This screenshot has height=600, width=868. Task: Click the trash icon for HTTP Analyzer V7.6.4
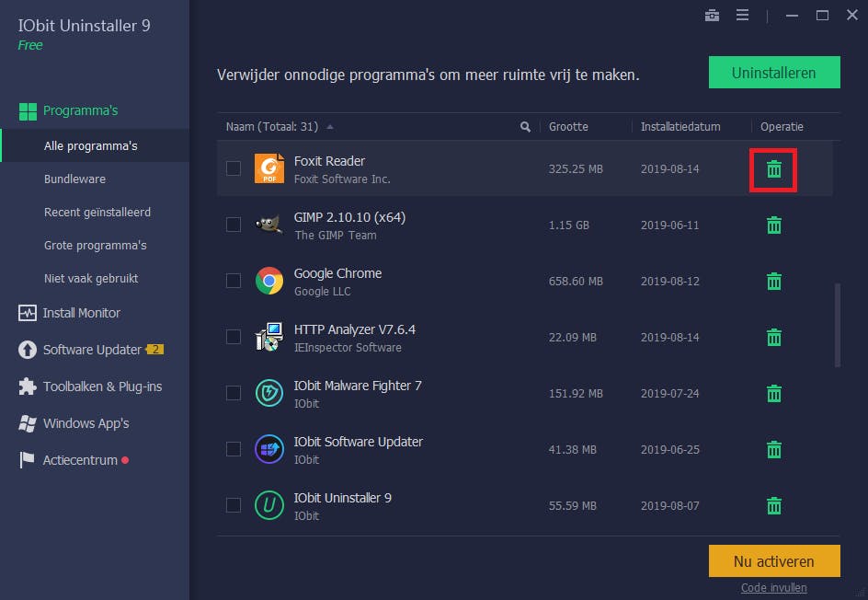774,337
